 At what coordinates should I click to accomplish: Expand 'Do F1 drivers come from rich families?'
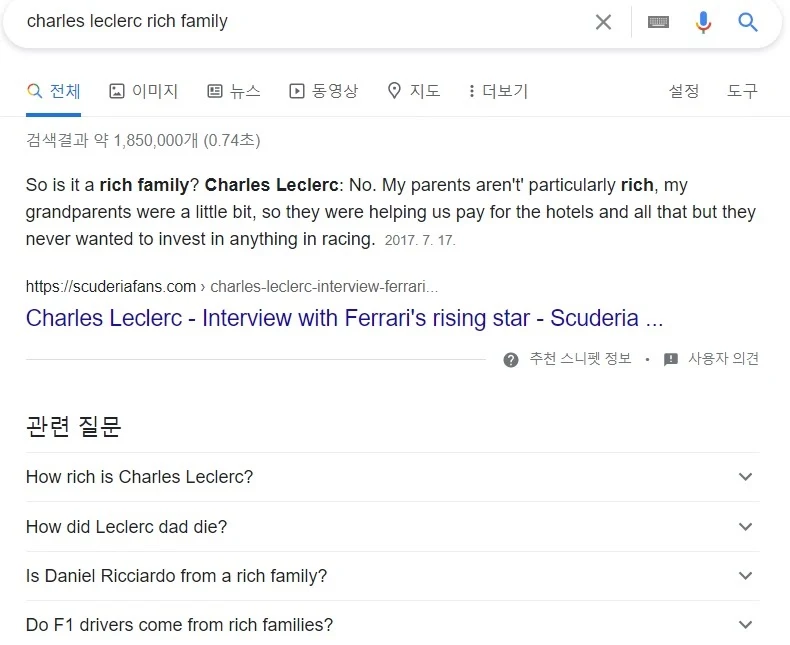click(745, 625)
